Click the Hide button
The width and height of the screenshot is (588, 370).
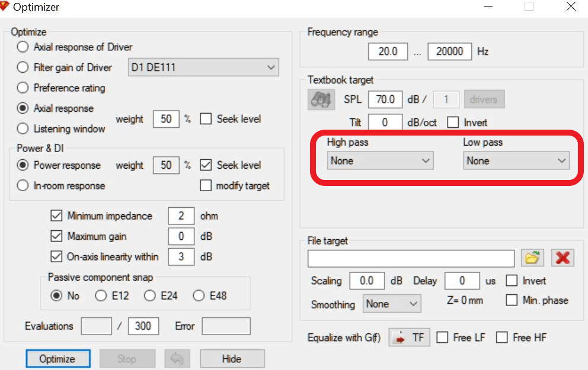[232, 359]
